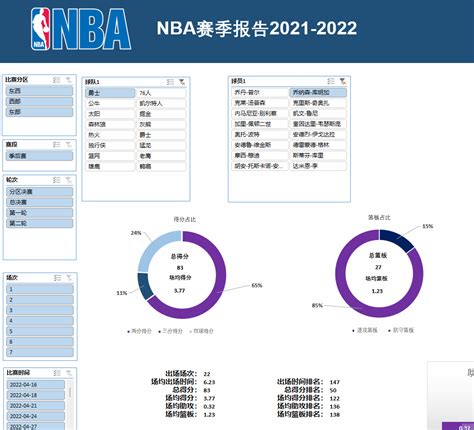The image size is (474, 430).
Task: Click the NBA赛季报告2021-2022 title
Action: [257, 28]
